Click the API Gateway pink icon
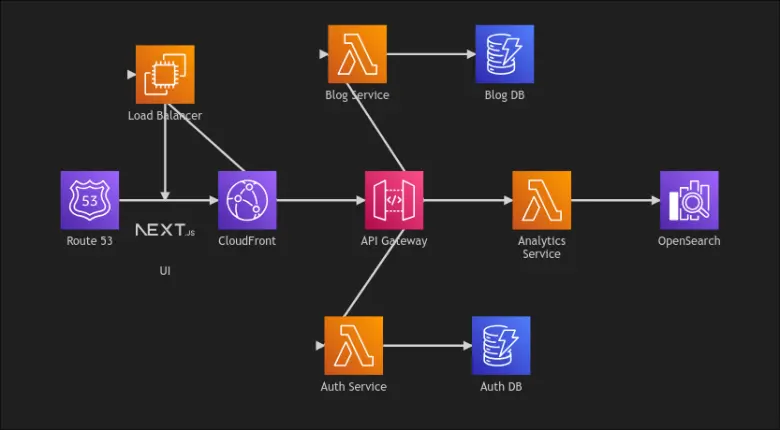 (x=394, y=200)
